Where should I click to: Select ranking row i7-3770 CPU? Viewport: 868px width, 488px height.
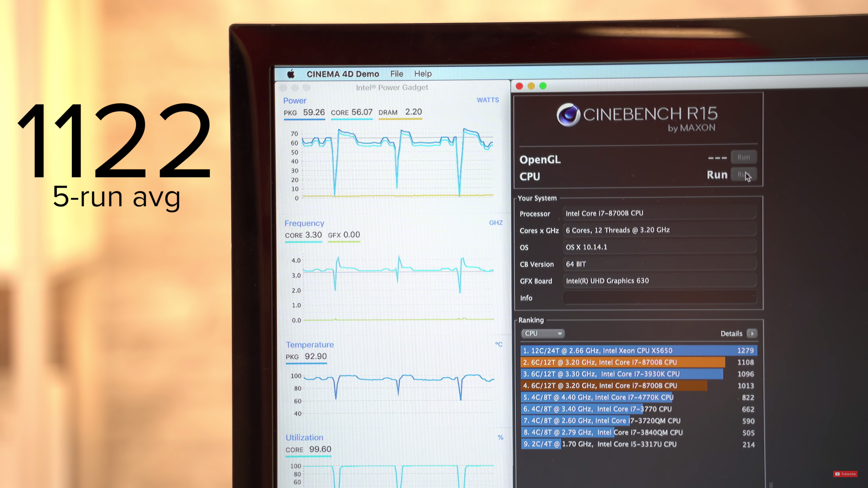[639, 409]
